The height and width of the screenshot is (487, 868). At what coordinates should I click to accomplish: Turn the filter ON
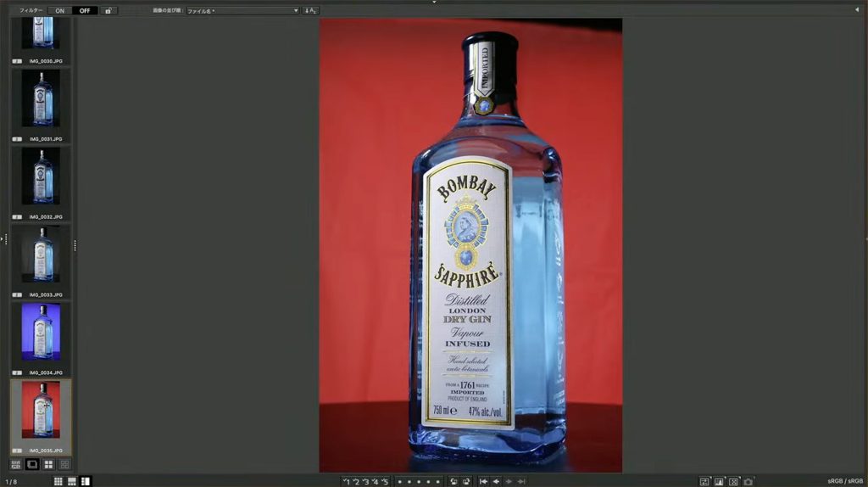pos(59,10)
